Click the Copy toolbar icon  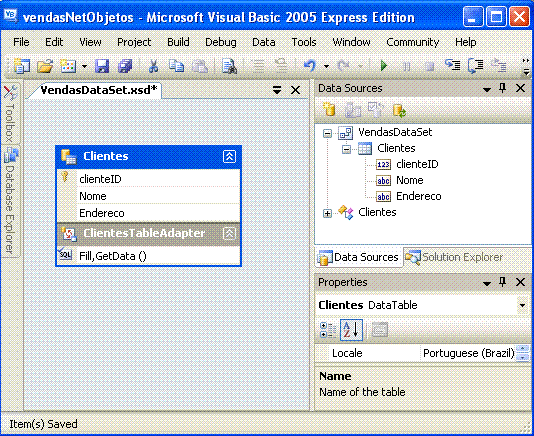(x=176, y=66)
